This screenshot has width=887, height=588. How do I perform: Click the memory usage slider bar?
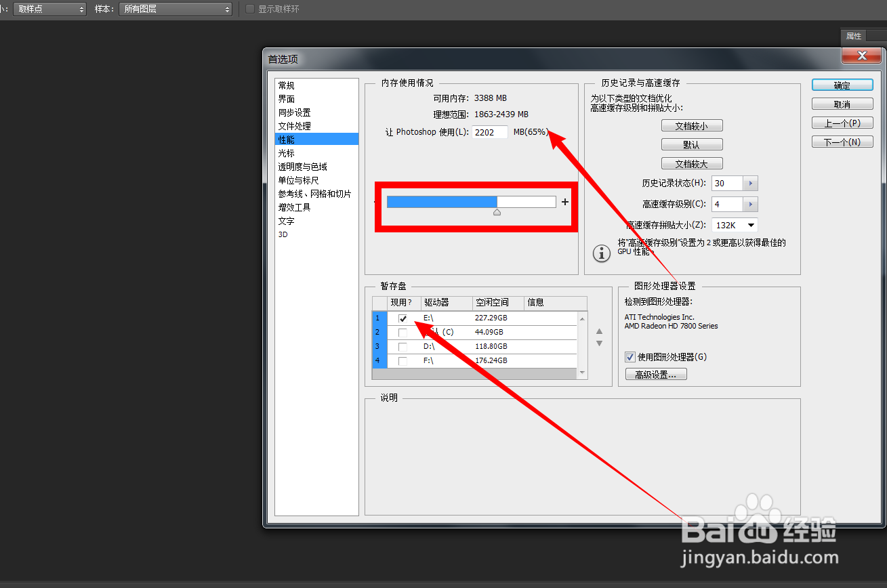[x=472, y=202]
